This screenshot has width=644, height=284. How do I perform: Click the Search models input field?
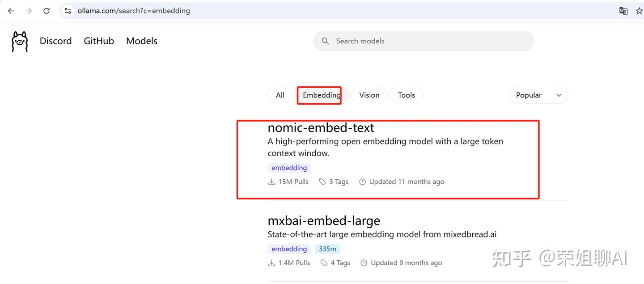click(424, 41)
